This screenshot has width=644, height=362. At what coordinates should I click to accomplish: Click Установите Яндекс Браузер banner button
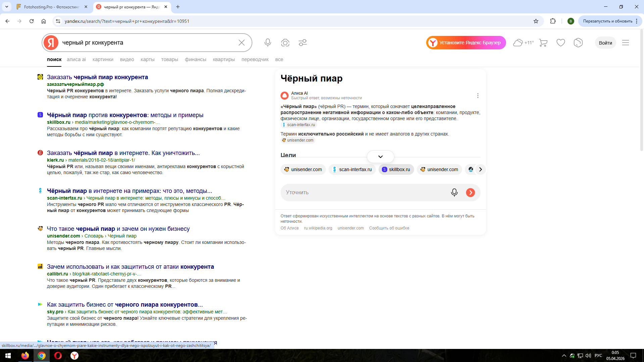[466, 43]
